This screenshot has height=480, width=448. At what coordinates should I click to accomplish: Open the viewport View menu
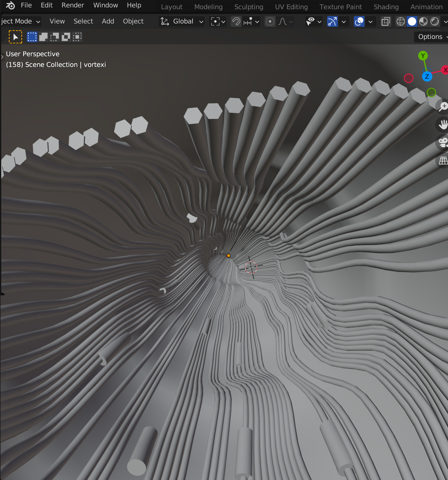[57, 21]
